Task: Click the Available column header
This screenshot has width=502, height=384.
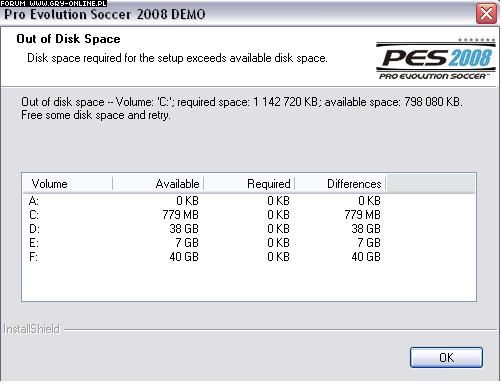Action: click(158, 184)
